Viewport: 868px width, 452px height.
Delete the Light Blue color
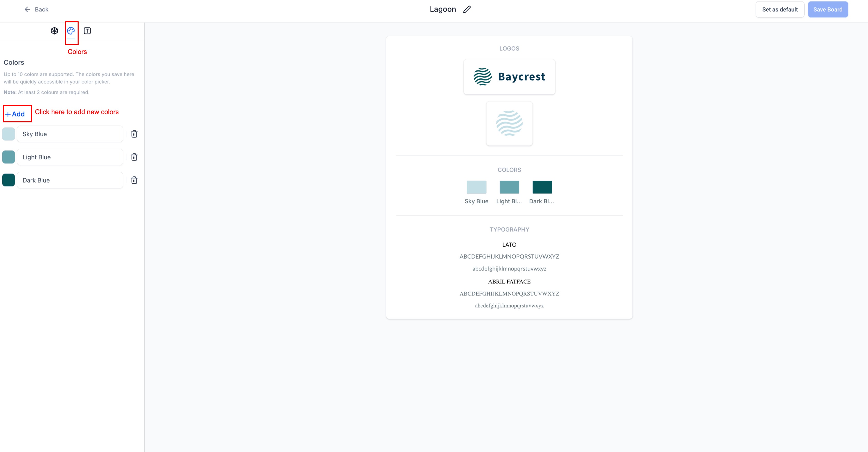tap(134, 157)
